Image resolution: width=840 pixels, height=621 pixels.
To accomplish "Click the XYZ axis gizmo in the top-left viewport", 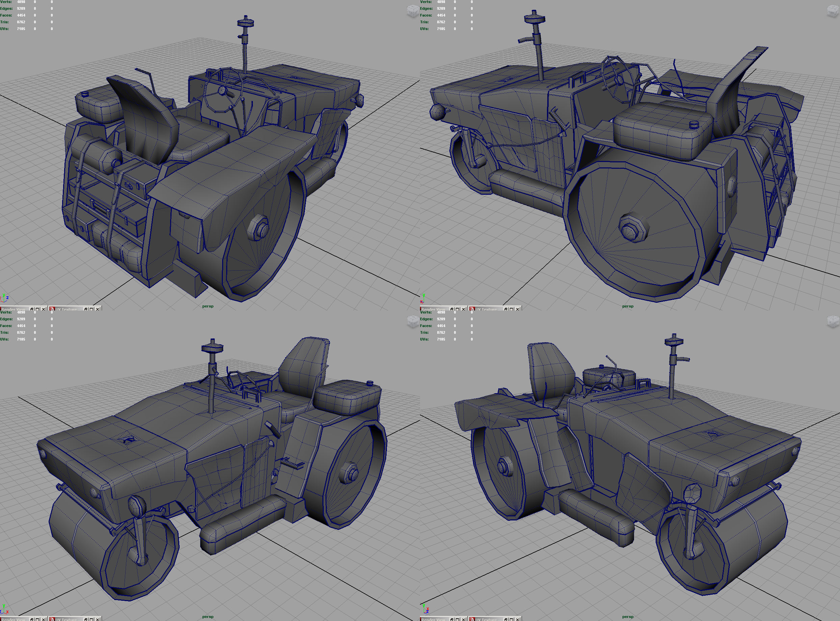I will pos(4,298).
